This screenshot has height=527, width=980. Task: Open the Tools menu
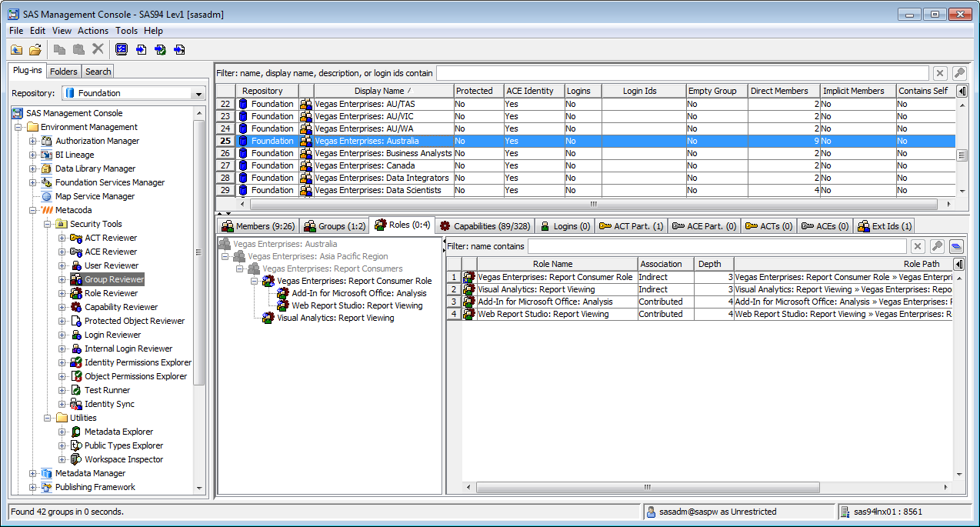click(127, 31)
